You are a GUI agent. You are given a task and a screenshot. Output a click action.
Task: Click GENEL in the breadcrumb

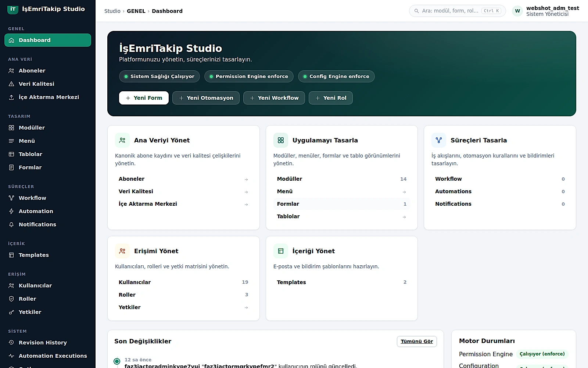point(136,11)
